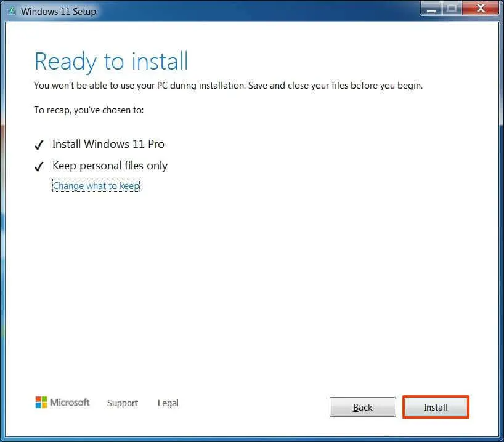Click the yellow square in the Microsoft logo
This screenshot has width=504, height=442.
pyautogui.click(x=44, y=405)
